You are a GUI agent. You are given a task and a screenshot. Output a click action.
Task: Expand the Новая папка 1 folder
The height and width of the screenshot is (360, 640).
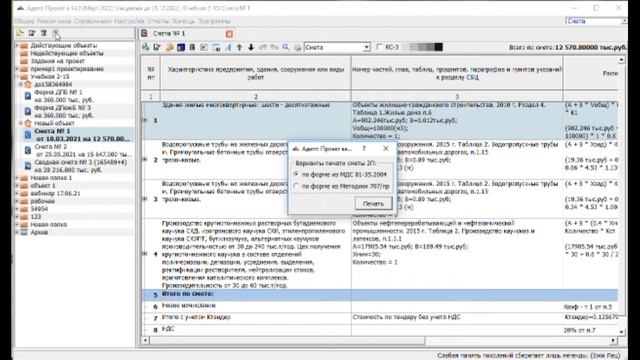coord(17,178)
